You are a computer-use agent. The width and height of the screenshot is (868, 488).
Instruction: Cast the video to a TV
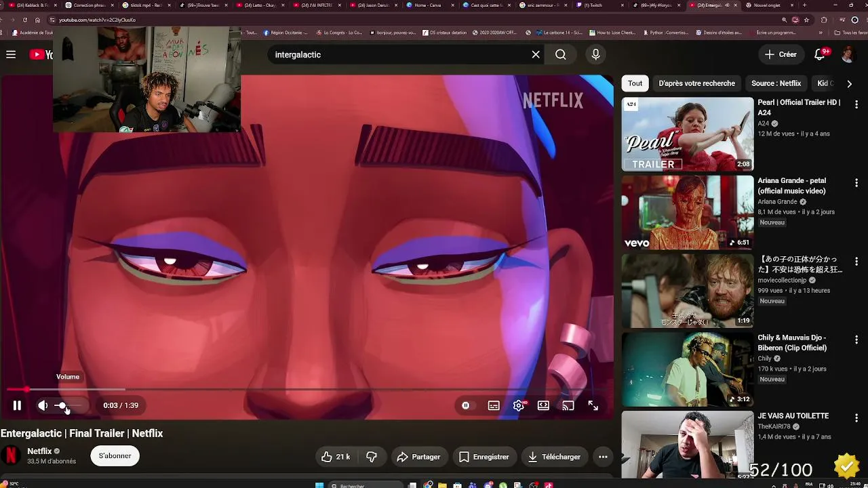tap(568, 405)
